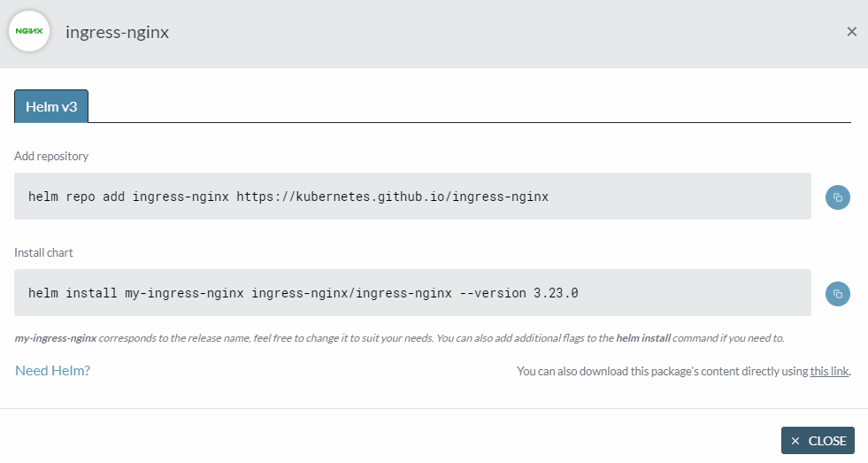Click the helm install code block
This screenshot has height=463, width=868.
click(412, 292)
